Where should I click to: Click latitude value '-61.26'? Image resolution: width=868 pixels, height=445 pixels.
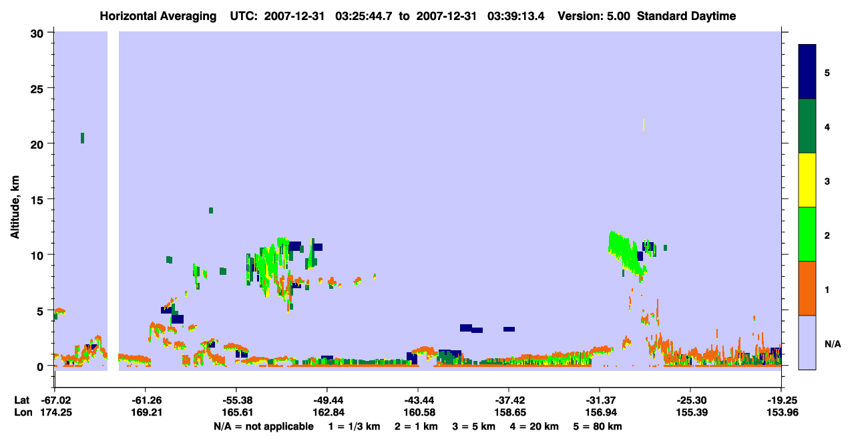[x=146, y=400]
